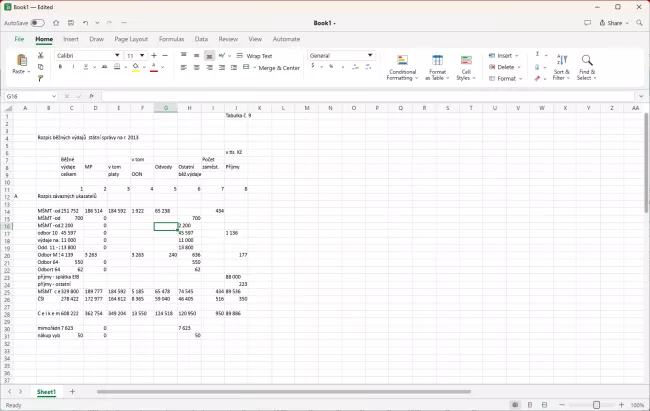Viewport: 650px width, 411px height.
Task: Click the AutoSum sigma icon
Action: point(537,54)
